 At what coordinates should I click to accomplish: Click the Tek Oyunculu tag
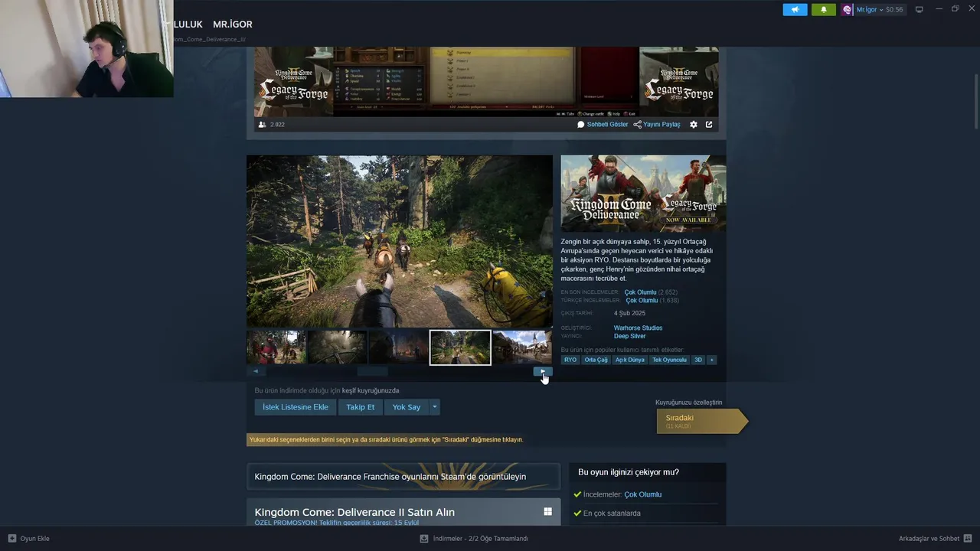coord(669,360)
